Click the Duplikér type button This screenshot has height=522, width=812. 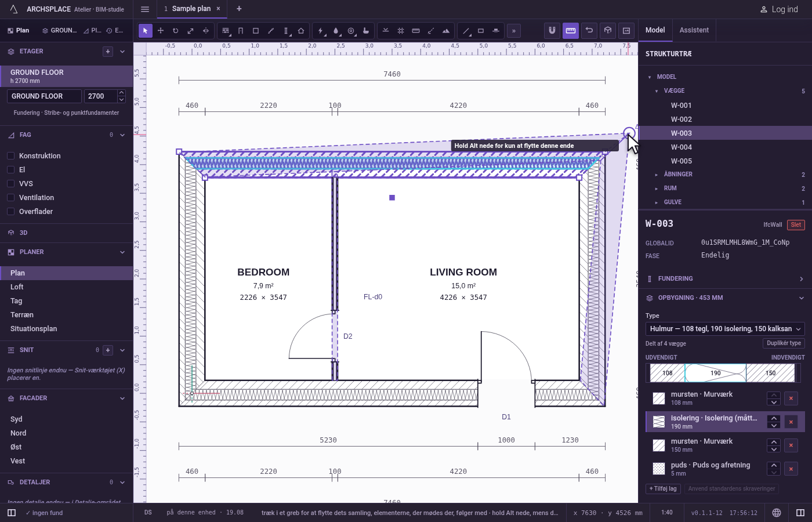click(784, 343)
